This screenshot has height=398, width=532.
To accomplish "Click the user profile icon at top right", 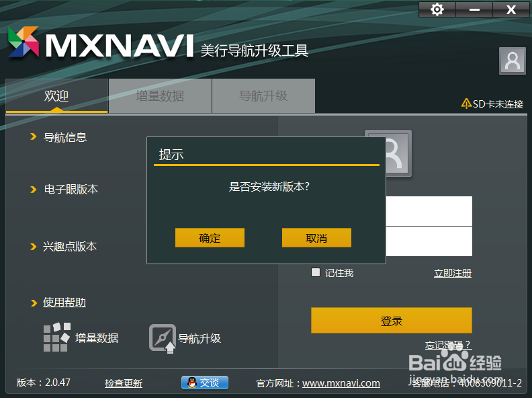I will [513, 61].
